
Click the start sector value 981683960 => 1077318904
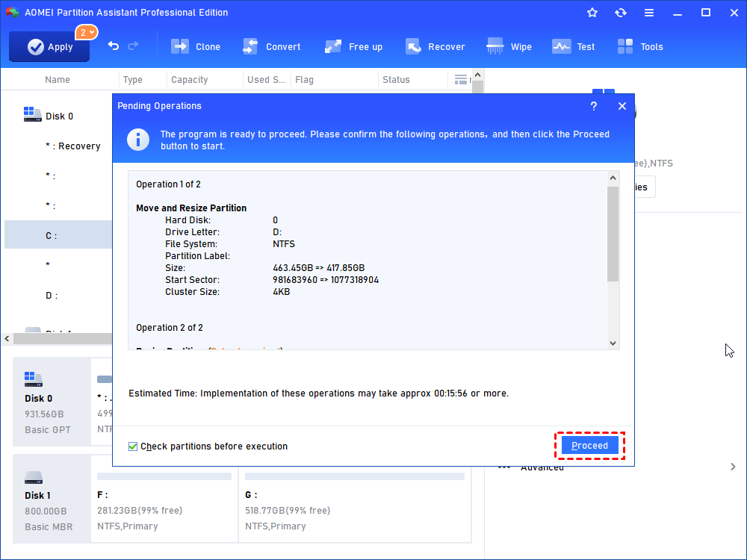[x=326, y=279]
